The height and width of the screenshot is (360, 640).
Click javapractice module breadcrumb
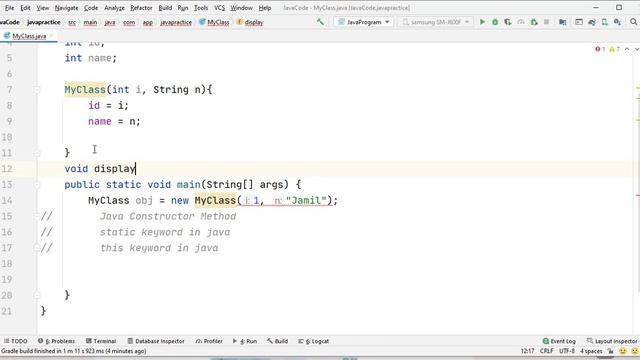[44, 22]
